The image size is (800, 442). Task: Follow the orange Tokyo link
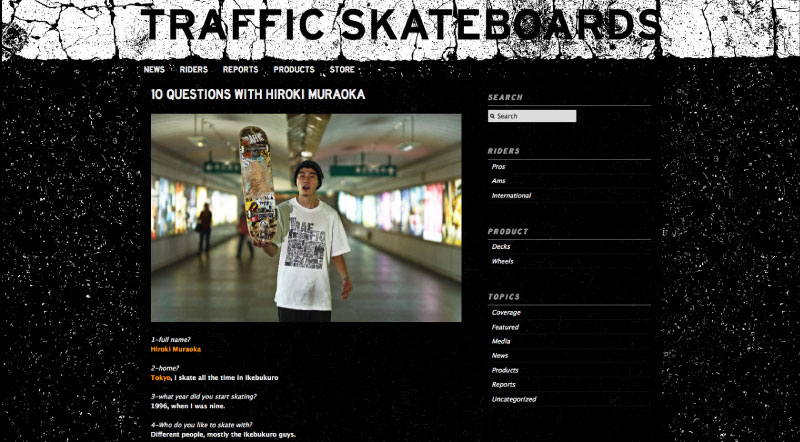pyautogui.click(x=160, y=378)
